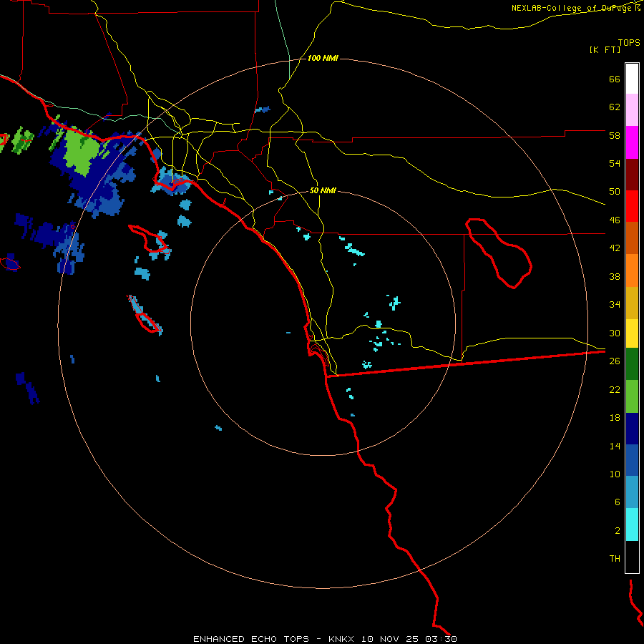This screenshot has width=644, height=644.
Task: Click the "62" legend value
Action: click(x=615, y=107)
